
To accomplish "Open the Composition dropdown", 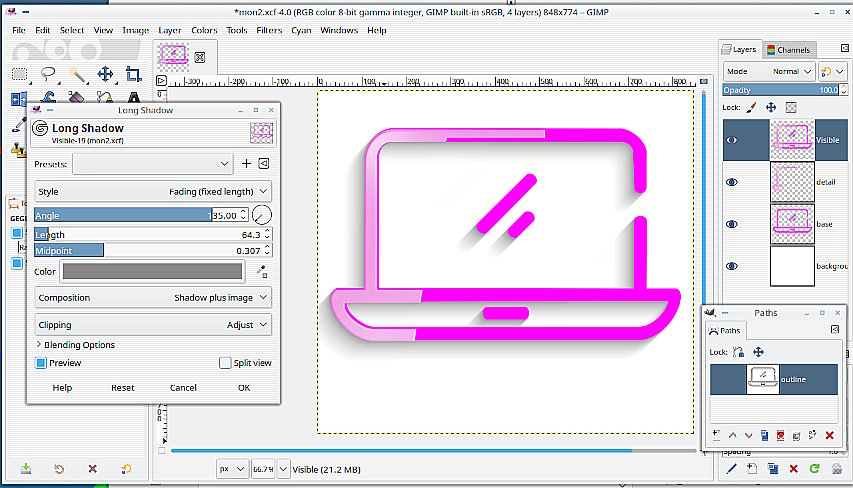I will 153,298.
